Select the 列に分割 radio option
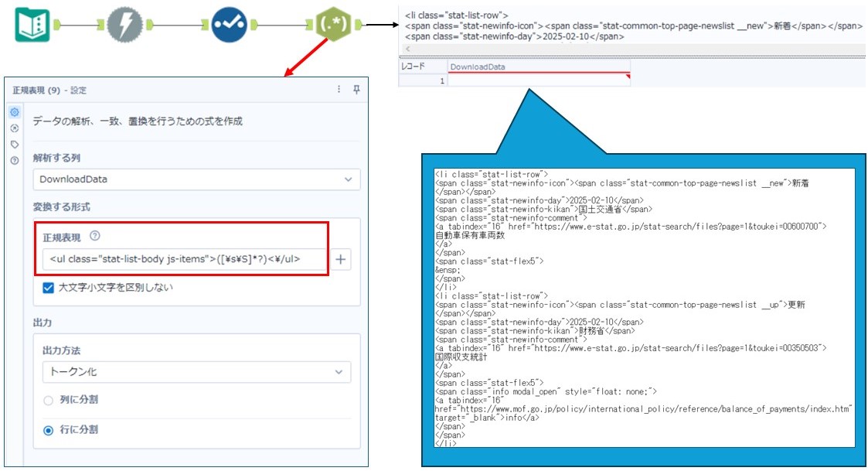The image size is (868, 471). pyautogui.click(x=49, y=401)
